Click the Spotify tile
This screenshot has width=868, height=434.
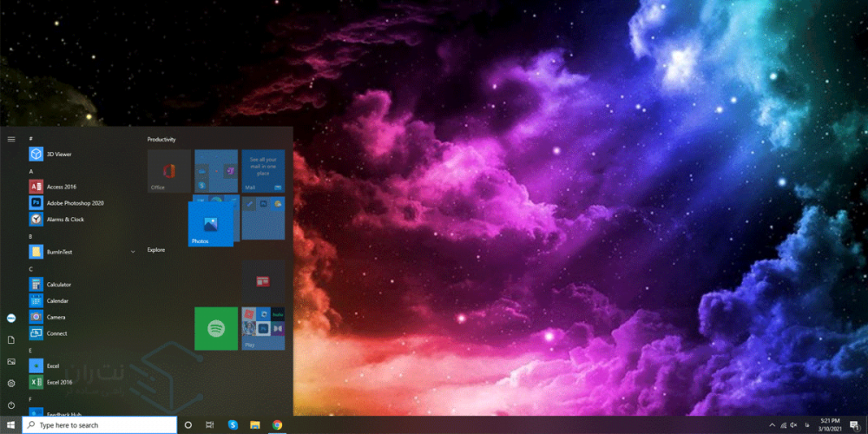216,328
